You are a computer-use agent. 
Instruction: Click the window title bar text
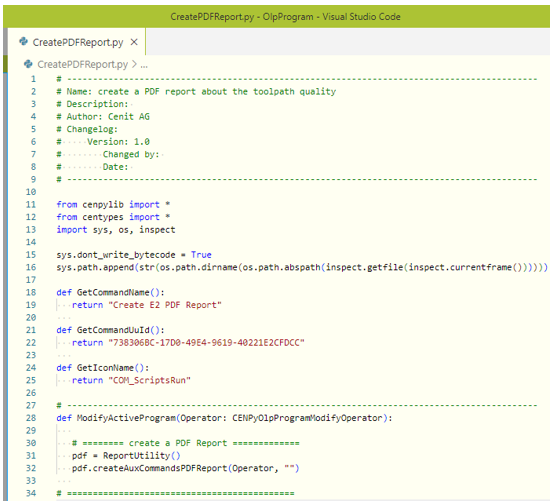point(285,17)
